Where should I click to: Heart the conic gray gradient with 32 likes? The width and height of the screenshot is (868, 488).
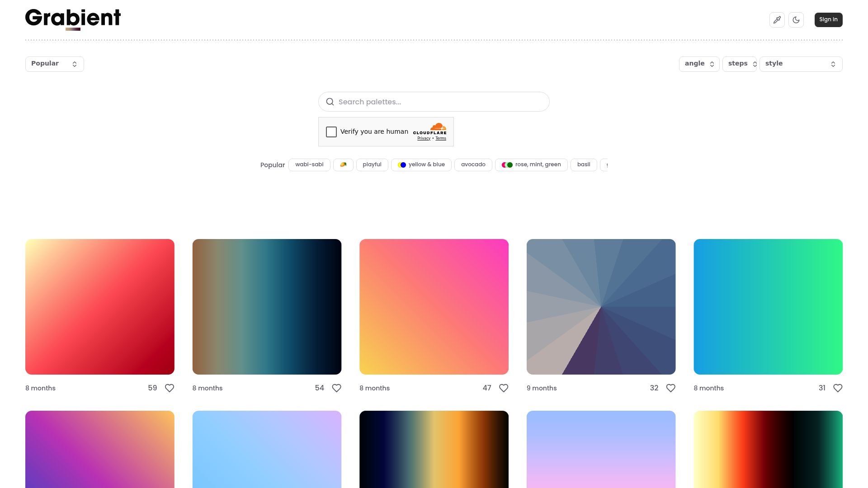670,388
